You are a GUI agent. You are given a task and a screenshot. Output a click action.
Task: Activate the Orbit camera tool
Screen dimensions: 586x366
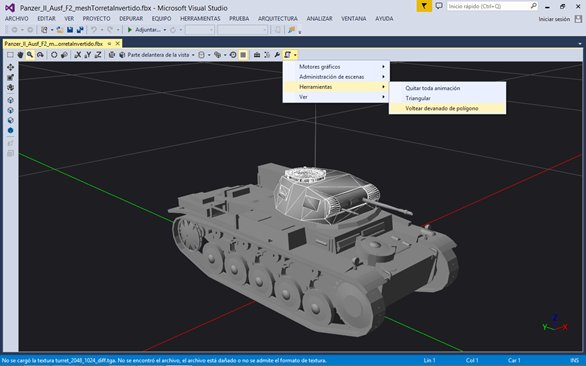click(x=40, y=55)
